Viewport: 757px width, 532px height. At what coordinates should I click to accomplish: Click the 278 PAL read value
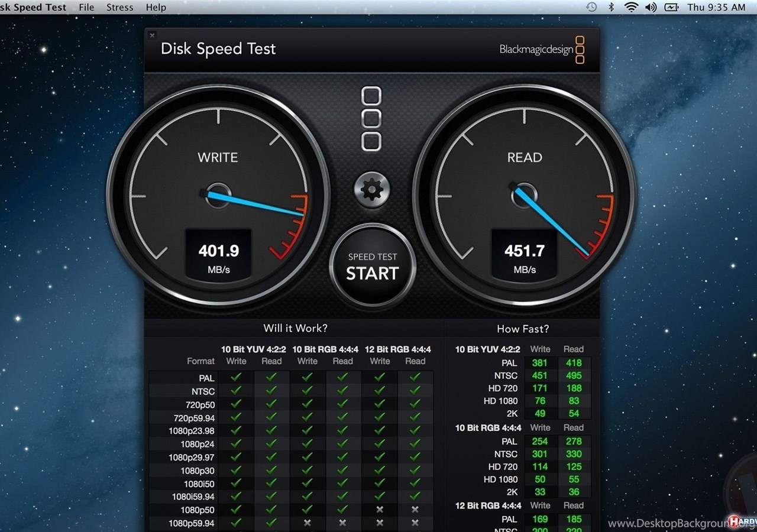(574, 441)
